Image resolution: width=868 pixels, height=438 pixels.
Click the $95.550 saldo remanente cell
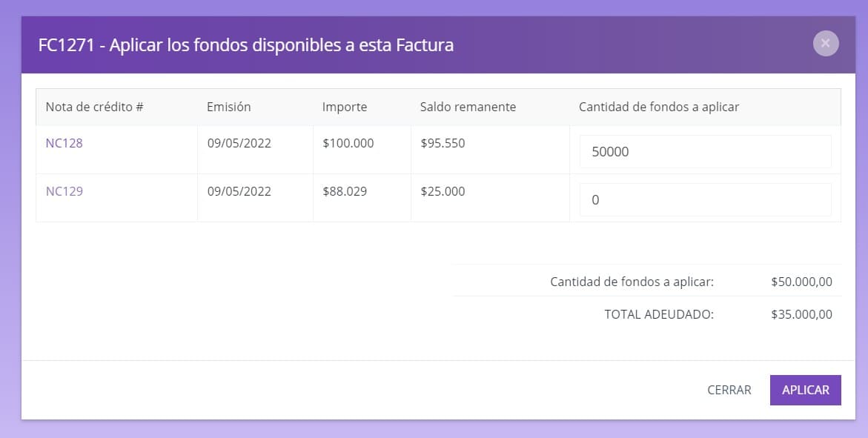point(443,143)
